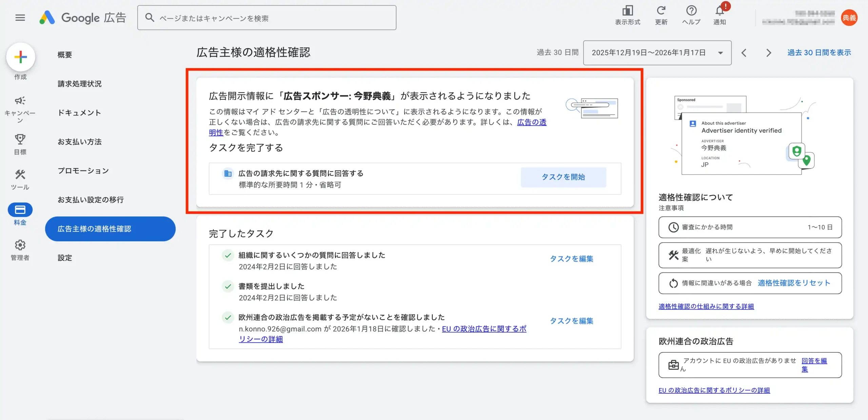868x420 pixels.
Task: Click the 適格性確認をリセット link
Action: tap(794, 283)
